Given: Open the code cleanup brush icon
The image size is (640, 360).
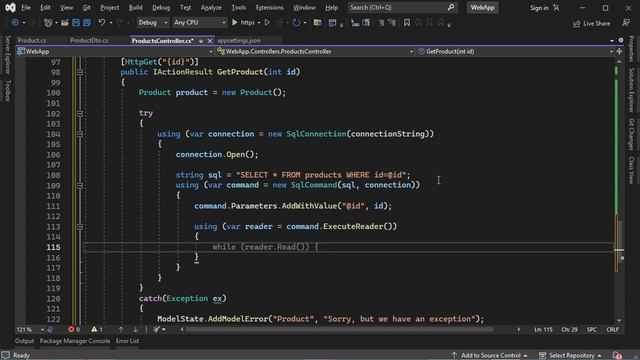Looking at the screenshot, I should [x=157, y=329].
